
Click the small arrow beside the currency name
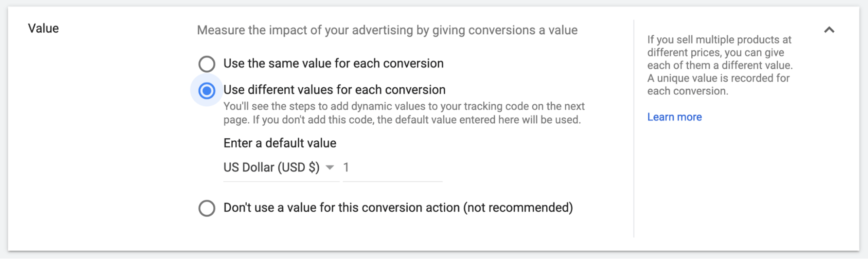point(330,168)
